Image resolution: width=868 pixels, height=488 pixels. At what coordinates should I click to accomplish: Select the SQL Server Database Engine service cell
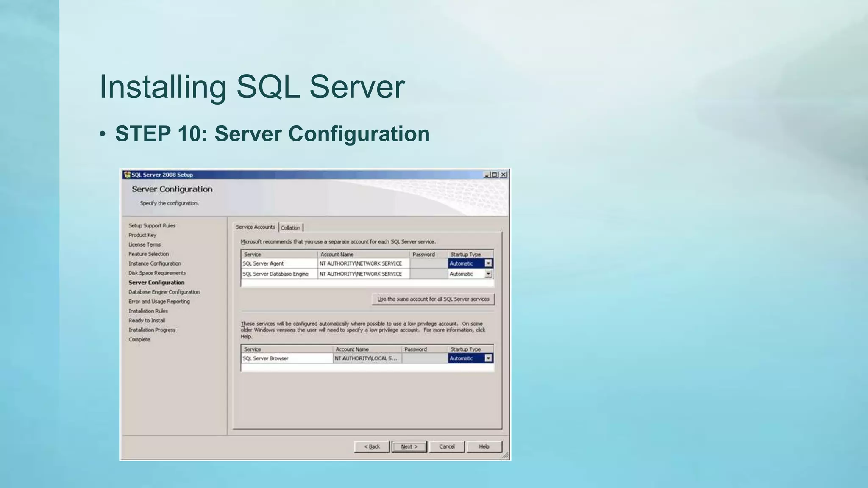coord(279,274)
